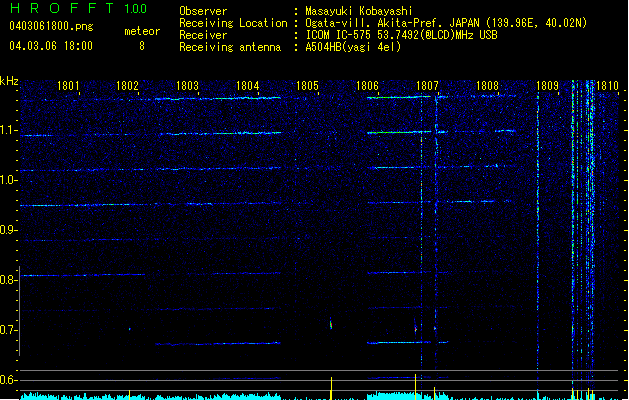This screenshot has height=400, width=629.
Task: Click the meteor echo burst near 1805
Action: pyautogui.click(x=331, y=323)
